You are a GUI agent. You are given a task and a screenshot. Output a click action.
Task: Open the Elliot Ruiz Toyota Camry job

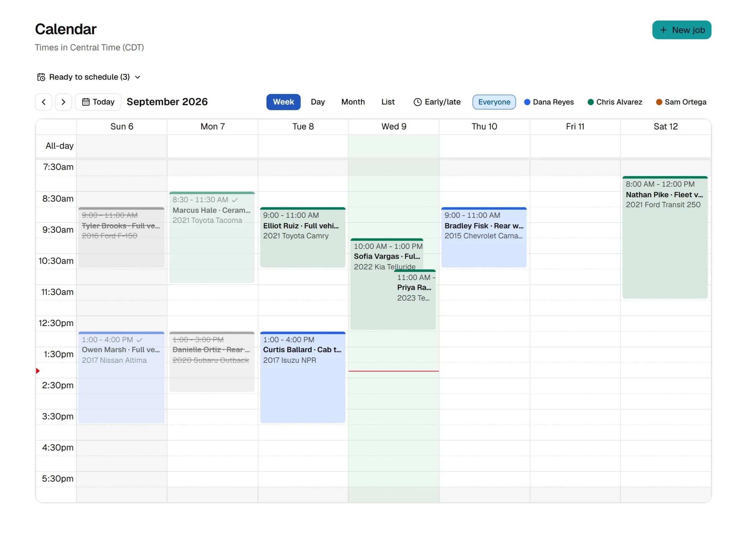(302, 237)
